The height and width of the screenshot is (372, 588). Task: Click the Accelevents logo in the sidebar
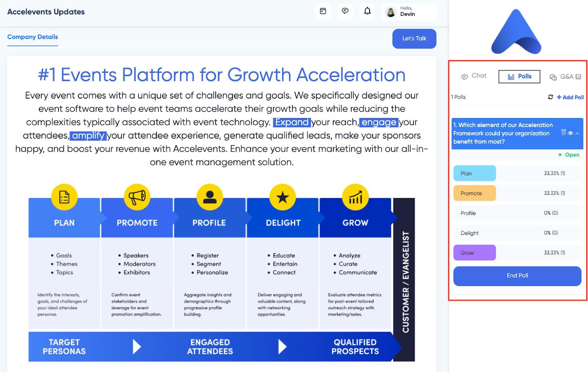tap(516, 32)
